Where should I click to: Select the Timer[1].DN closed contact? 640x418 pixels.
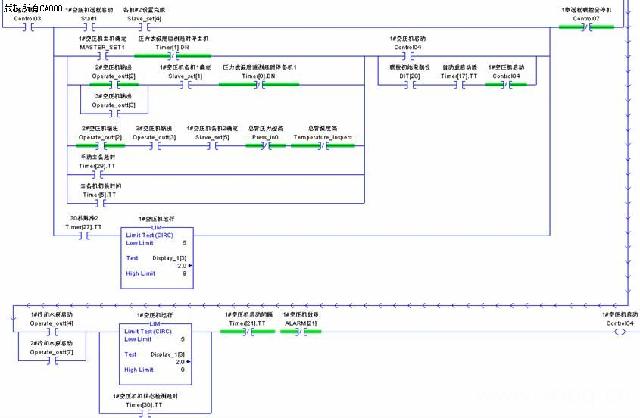pyautogui.click(x=172, y=55)
